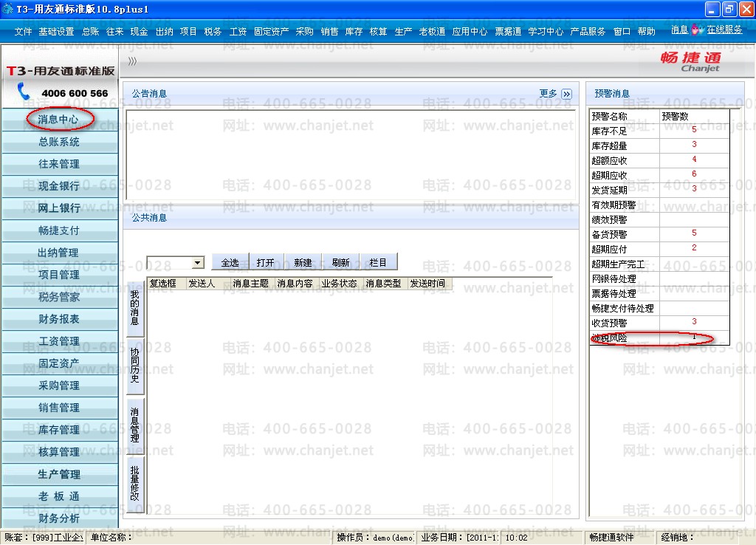This screenshot has height=545, width=756.
Task: Open the 生产 menu
Action: [403, 31]
